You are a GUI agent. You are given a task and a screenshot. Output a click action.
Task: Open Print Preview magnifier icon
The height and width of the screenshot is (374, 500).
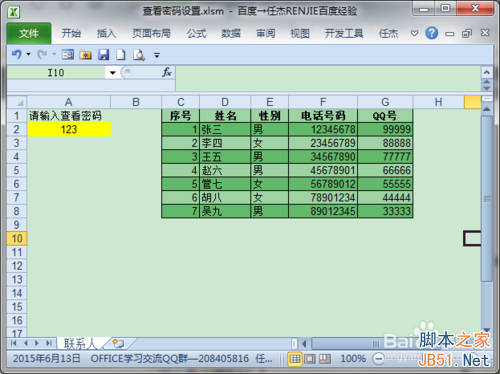tap(139, 55)
